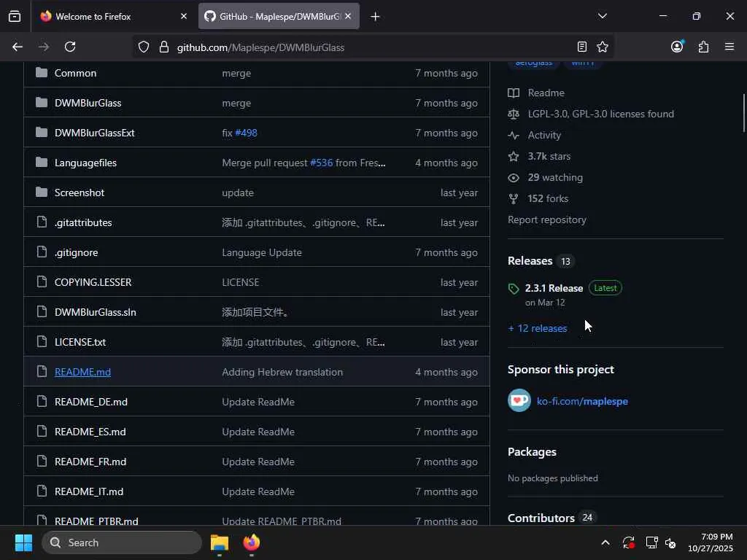
Task: Switch to the GitHub Maplespe/DWMBlurGlass tab
Action: click(279, 16)
